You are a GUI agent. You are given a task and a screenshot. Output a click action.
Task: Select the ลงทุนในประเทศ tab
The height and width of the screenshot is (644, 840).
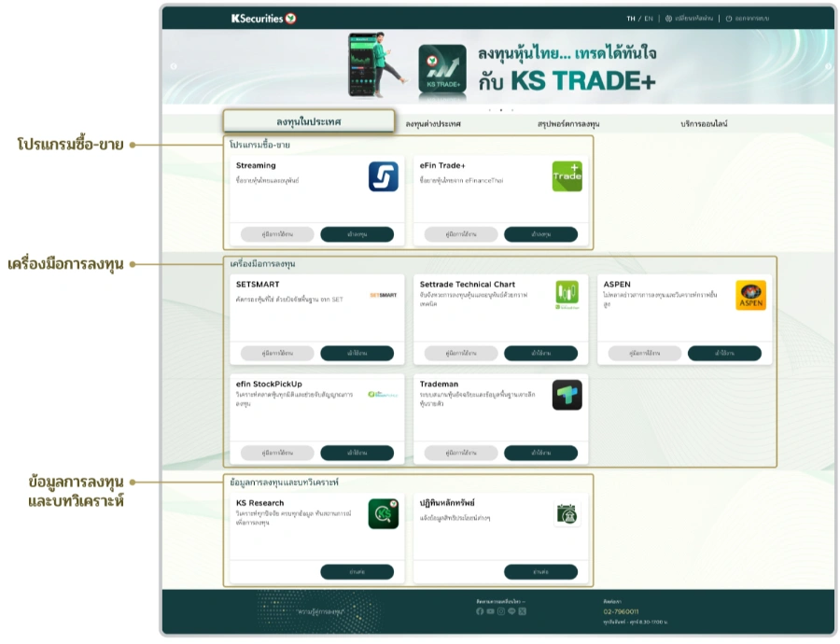(309, 122)
